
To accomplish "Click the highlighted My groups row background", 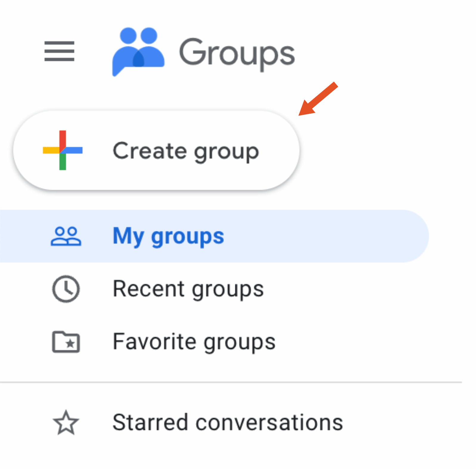I will click(328, 236).
